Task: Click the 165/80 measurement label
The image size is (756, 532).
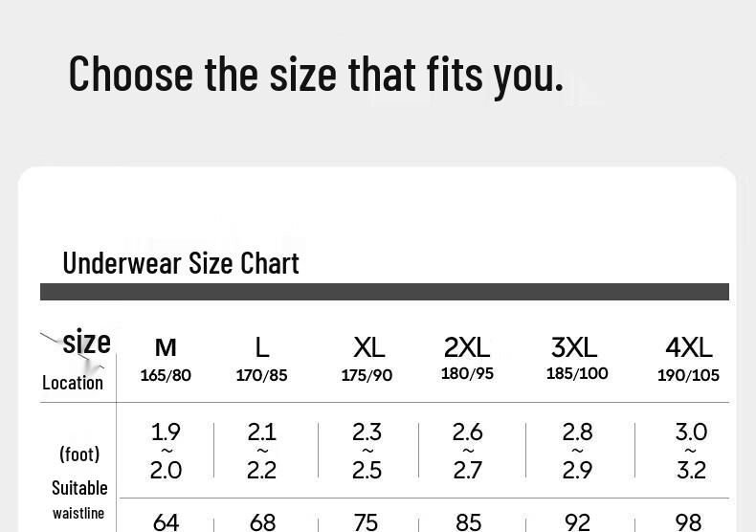Action: tap(166, 375)
